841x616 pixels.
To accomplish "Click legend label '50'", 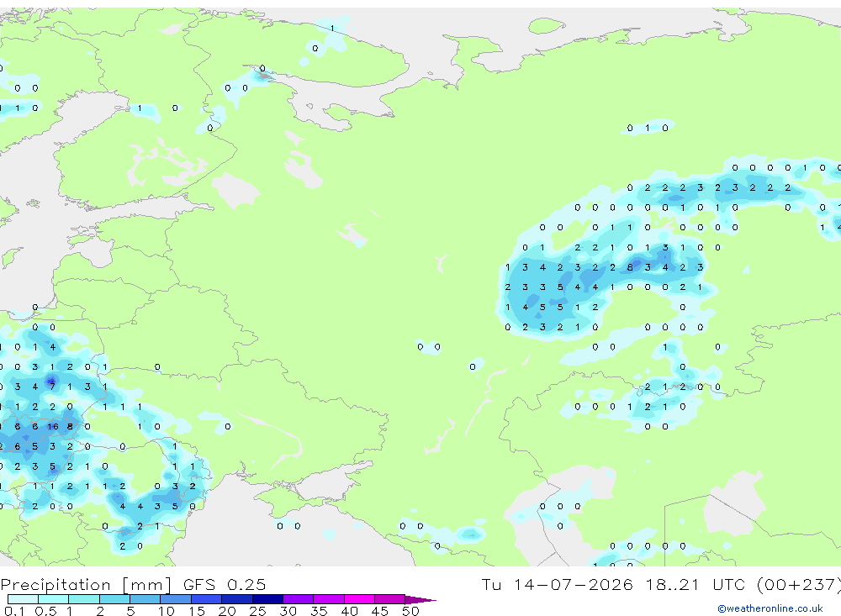I will pos(410,611).
